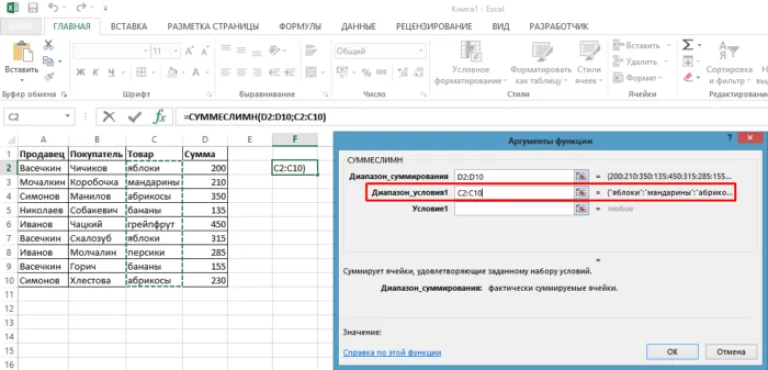Select the Format Painter brush
This screenshot has width=768, height=370.
(x=48, y=76)
